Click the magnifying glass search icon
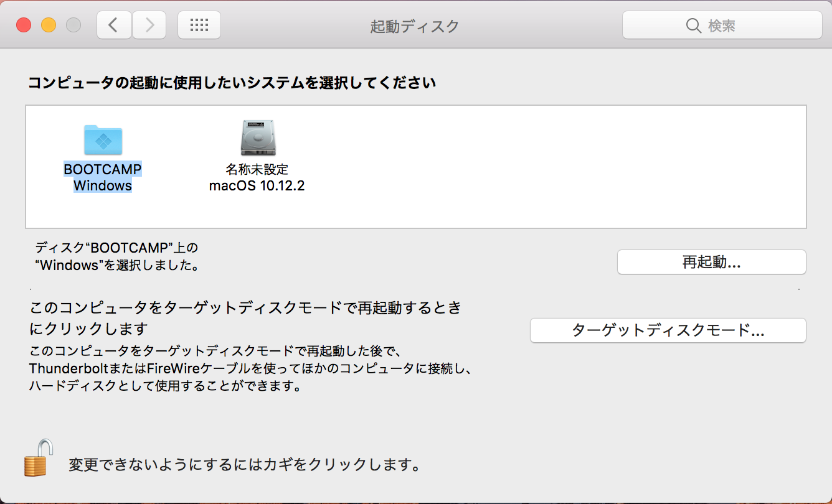This screenshot has height=504, width=832. click(x=694, y=26)
